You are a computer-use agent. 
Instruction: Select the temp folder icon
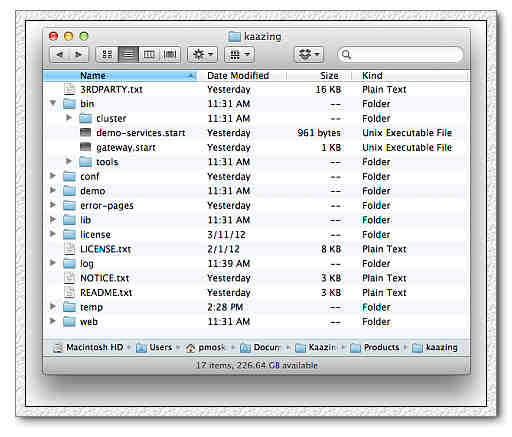(69, 307)
